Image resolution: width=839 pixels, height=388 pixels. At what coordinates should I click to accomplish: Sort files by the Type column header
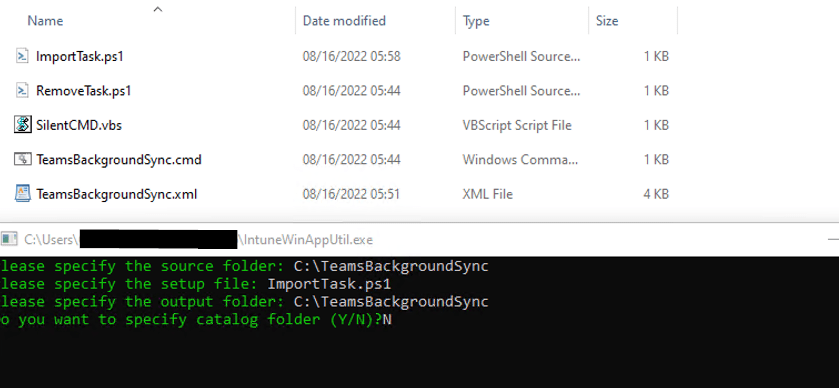tap(476, 21)
